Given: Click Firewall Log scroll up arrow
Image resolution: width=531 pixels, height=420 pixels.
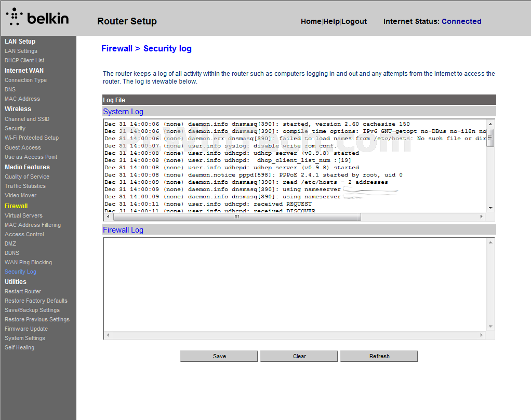Looking at the screenshot, I should 490,242.
